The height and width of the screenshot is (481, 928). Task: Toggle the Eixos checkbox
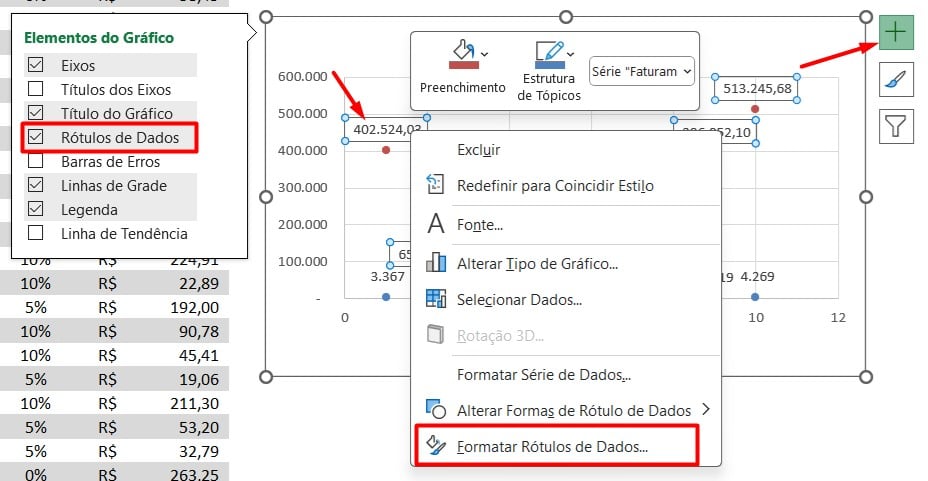(36, 65)
